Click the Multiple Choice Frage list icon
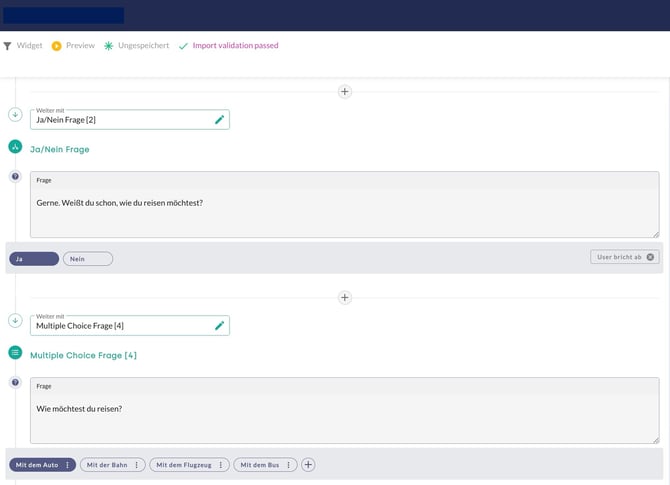 pos(15,353)
